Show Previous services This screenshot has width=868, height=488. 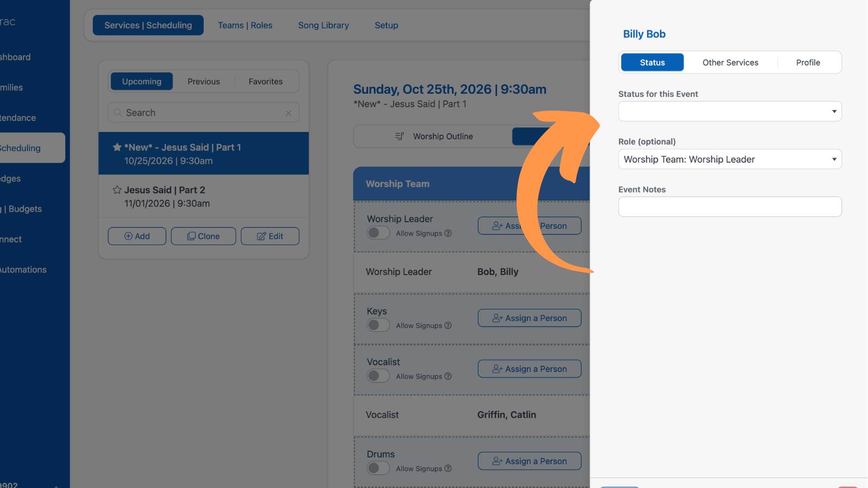pyautogui.click(x=204, y=81)
